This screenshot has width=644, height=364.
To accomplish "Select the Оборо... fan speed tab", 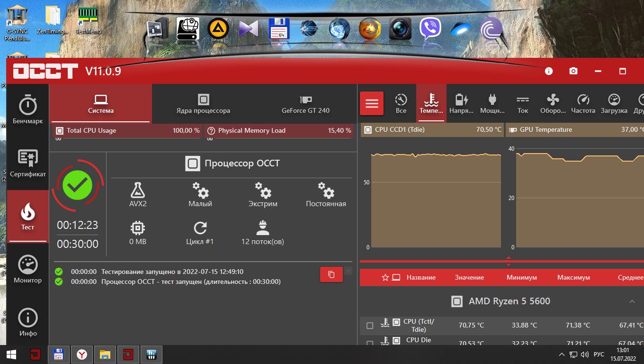I will pos(553,103).
